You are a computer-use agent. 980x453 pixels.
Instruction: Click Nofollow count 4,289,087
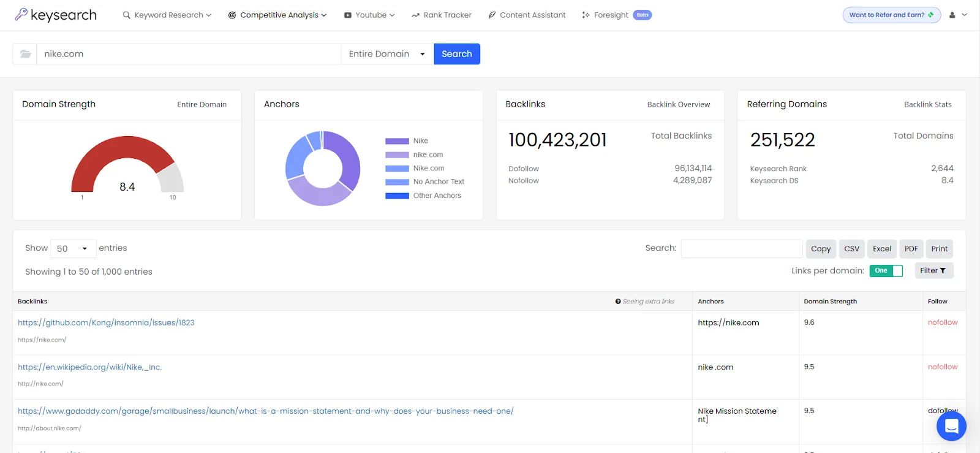[693, 180]
